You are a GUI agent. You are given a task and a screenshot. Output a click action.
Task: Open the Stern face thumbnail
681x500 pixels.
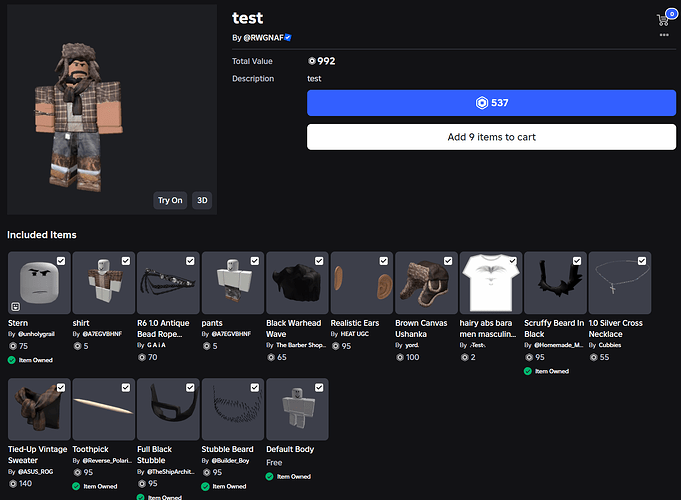(39, 283)
